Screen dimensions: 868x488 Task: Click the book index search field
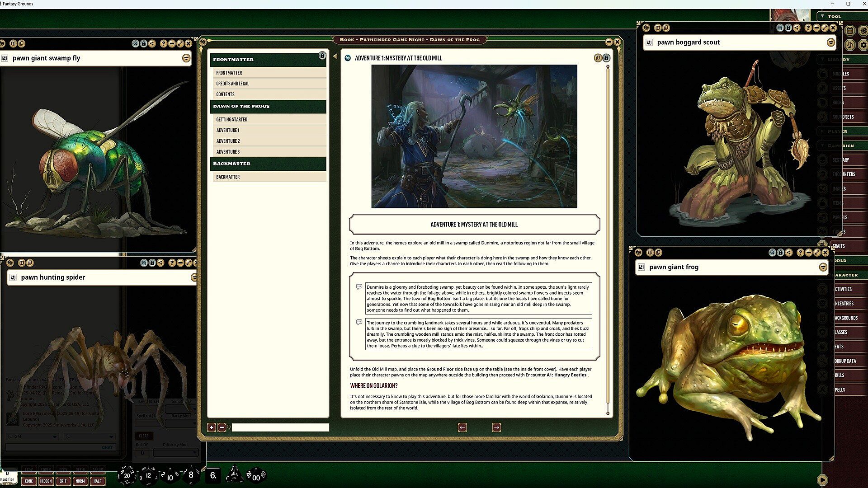[x=280, y=427]
